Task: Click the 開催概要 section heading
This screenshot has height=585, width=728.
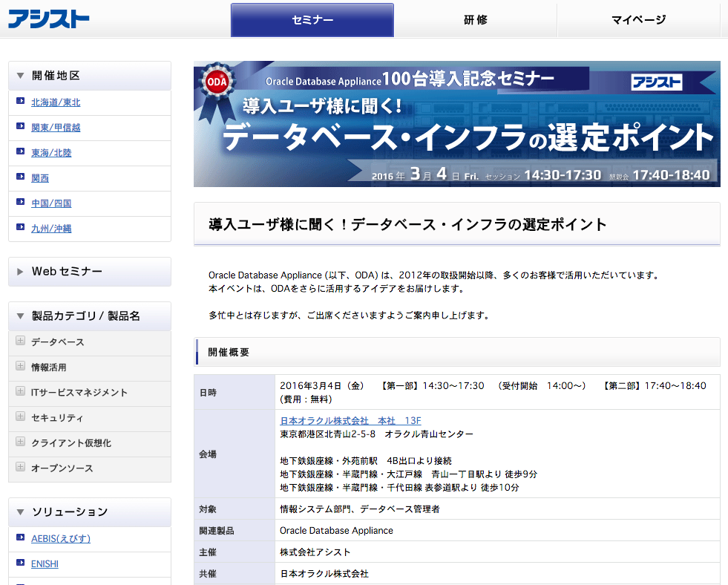Action: 229,353
